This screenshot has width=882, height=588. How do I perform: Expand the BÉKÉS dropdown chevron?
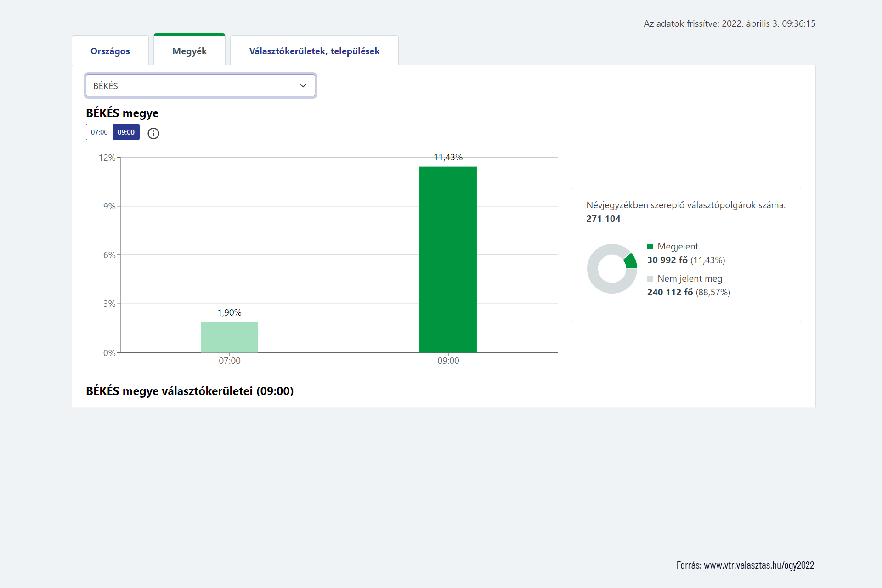[303, 86]
